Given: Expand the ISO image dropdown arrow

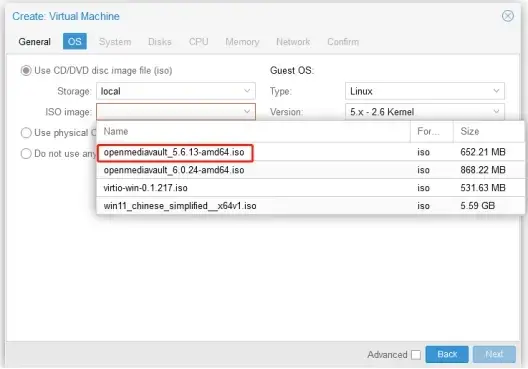Looking at the screenshot, I should tap(247, 111).
